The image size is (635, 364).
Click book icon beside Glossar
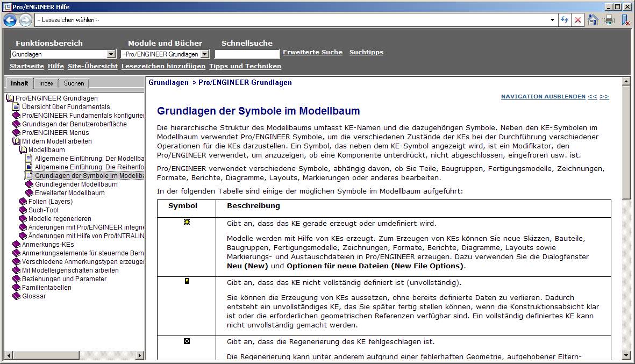pos(17,296)
